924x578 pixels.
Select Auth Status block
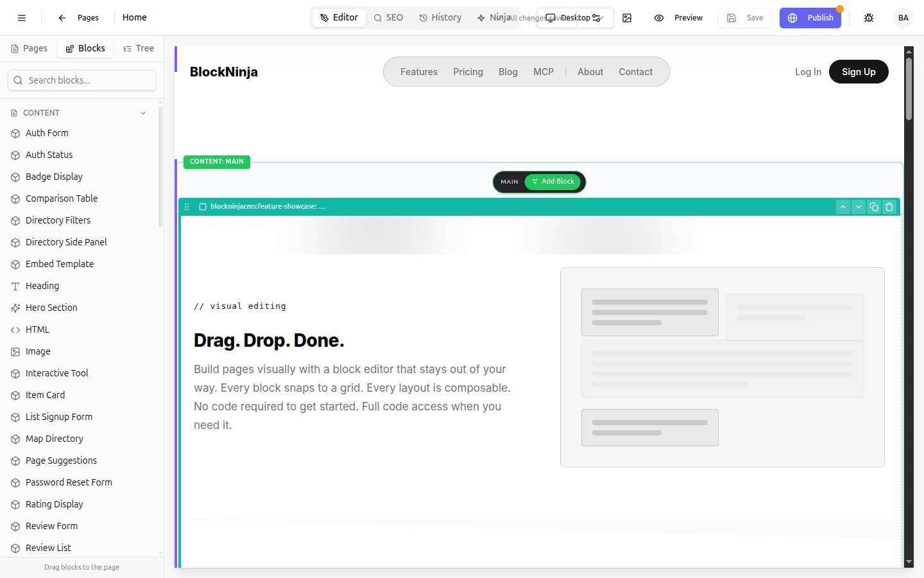point(81,155)
